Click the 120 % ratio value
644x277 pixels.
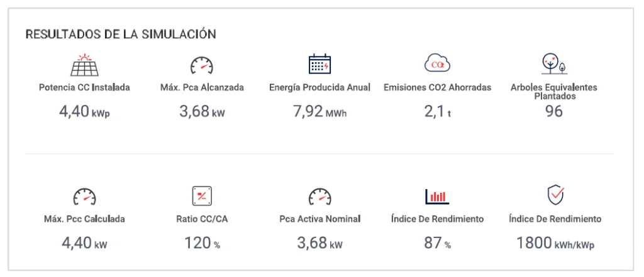202,243
